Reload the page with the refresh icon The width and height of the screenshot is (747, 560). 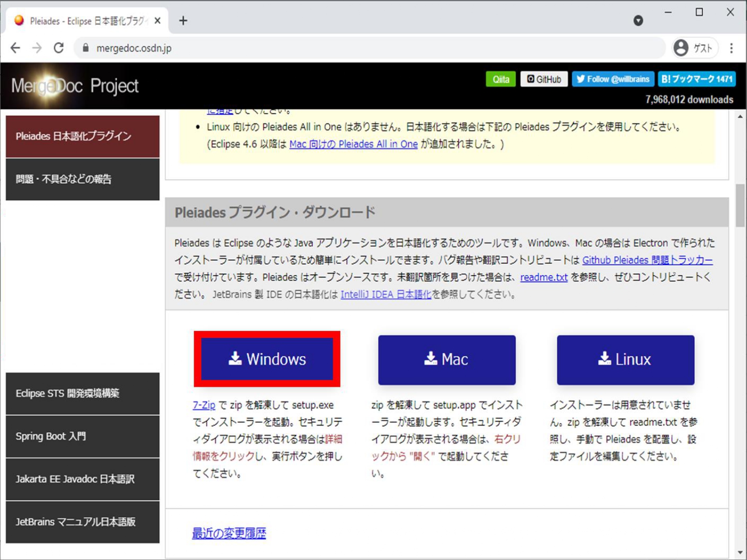[x=58, y=48]
